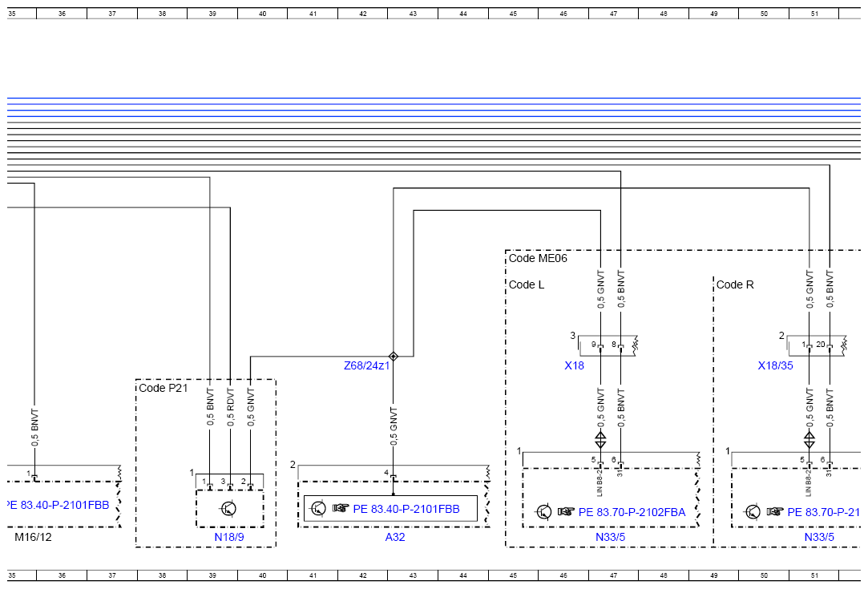Click the X18 connector label
The width and height of the screenshot is (868, 589).
coord(574,365)
